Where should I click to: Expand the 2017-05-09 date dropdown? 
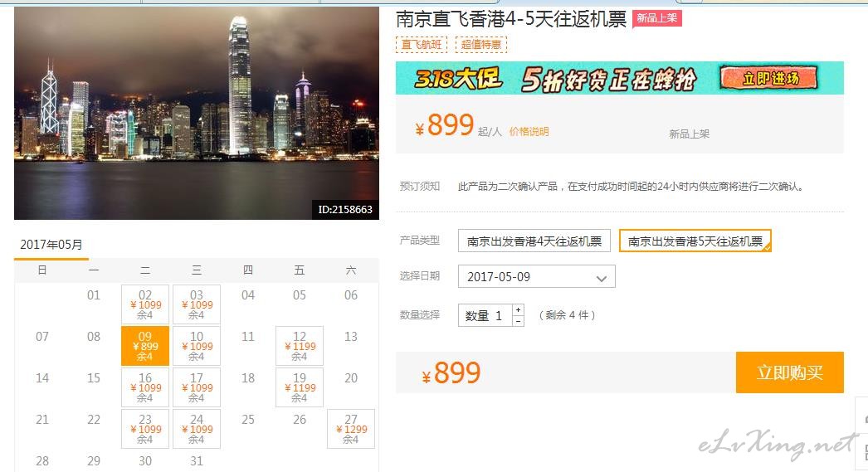tap(536, 277)
